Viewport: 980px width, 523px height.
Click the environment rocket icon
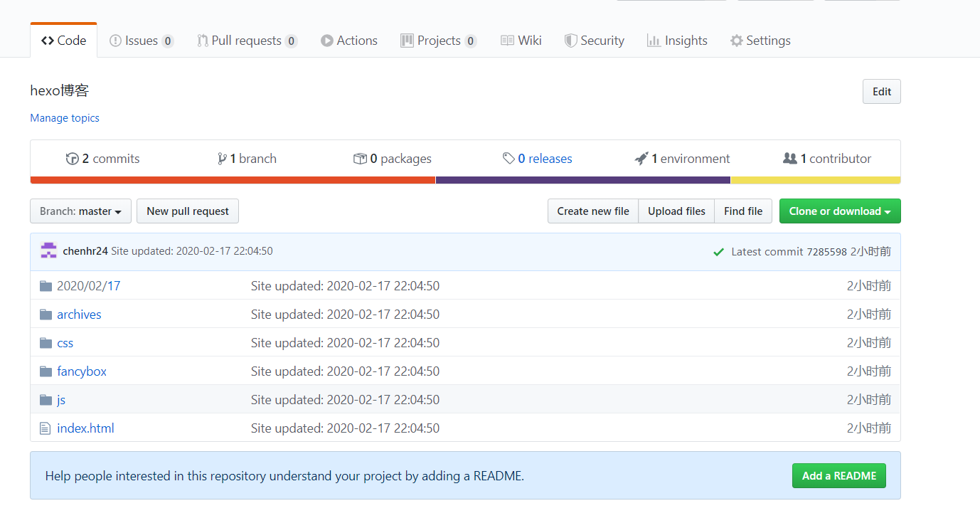tap(641, 159)
